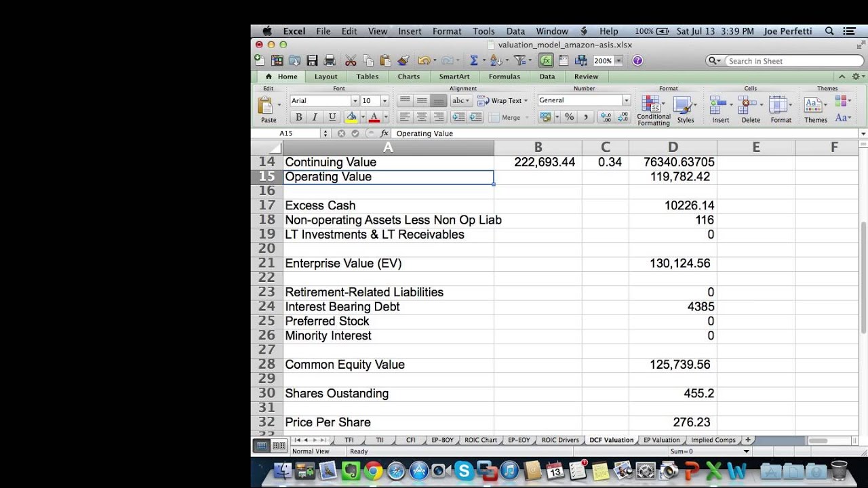This screenshot has width=868, height=488.
Task: Decrease decimal places
Action: (623, 117)
